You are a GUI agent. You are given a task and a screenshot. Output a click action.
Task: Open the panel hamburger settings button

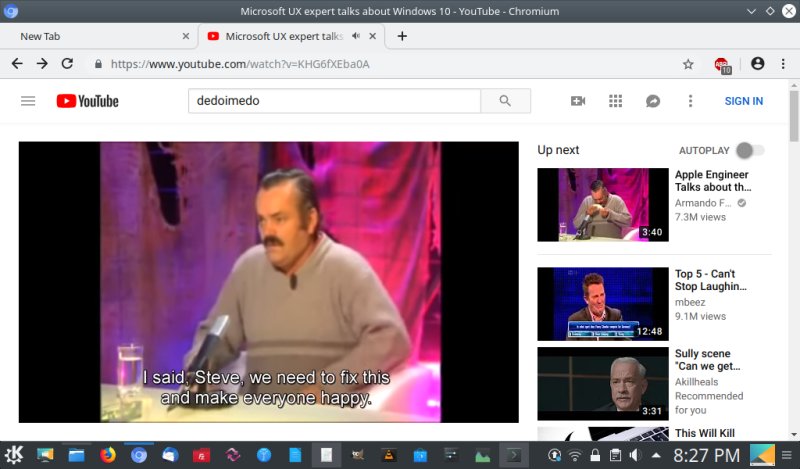tap(786, 455)
